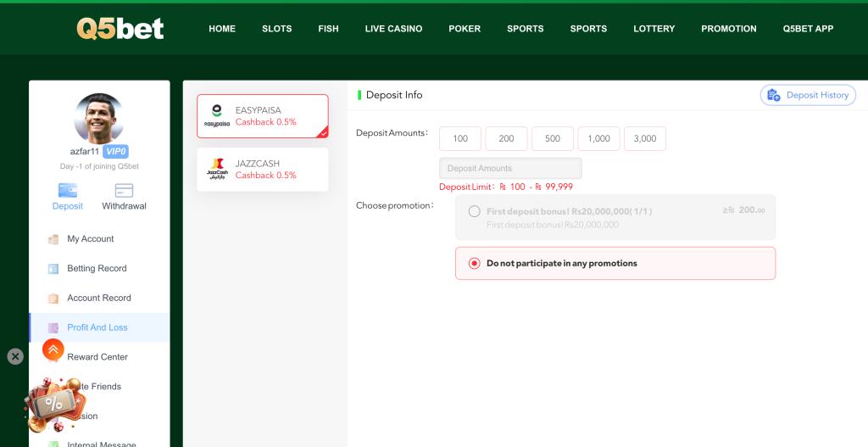The width and height of the screenshot is (868, 447).
Task: Close the floating promo widget
Action: tap(15, 356)
